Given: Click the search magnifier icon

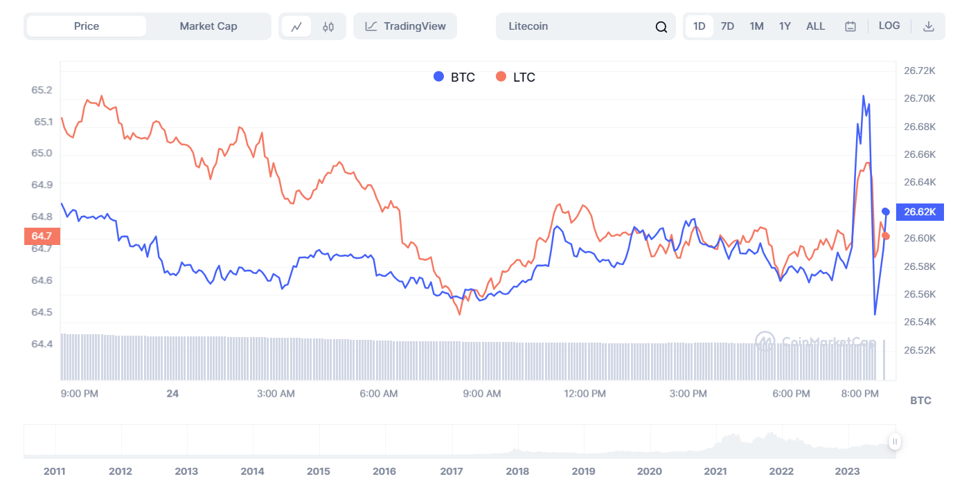Looking at the screenshot, I should [x=661, y=27].
